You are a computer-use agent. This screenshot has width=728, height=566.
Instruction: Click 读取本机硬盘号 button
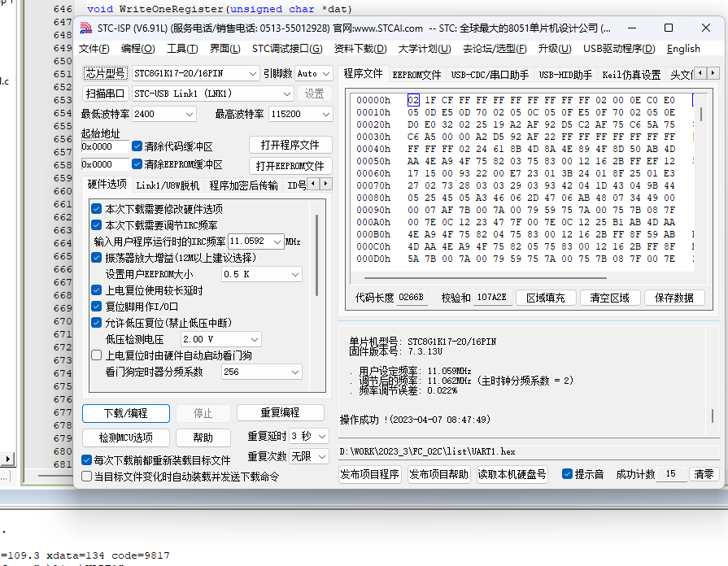pyautogui.click(x=512, y=474)
